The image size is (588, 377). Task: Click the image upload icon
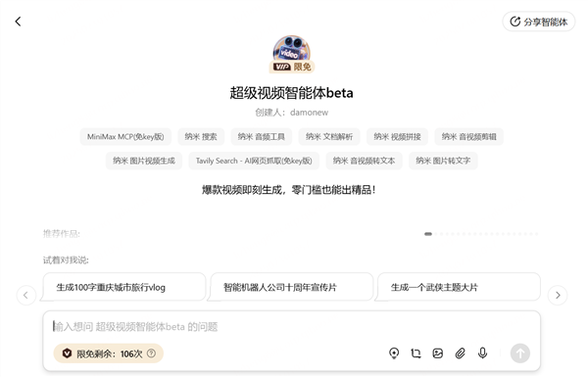438,353
